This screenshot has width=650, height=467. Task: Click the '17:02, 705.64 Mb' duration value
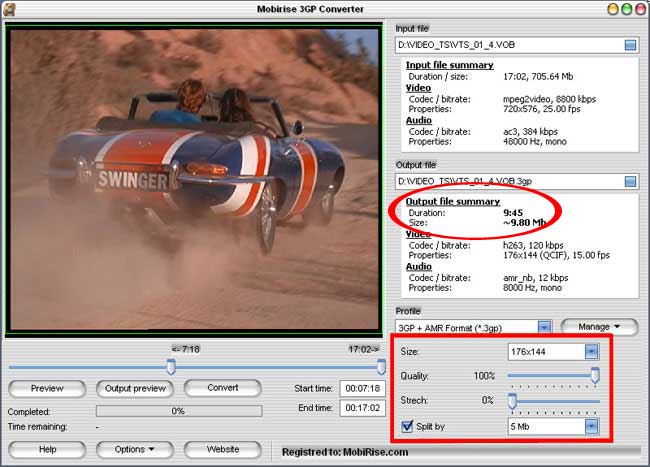coord(538,77)
